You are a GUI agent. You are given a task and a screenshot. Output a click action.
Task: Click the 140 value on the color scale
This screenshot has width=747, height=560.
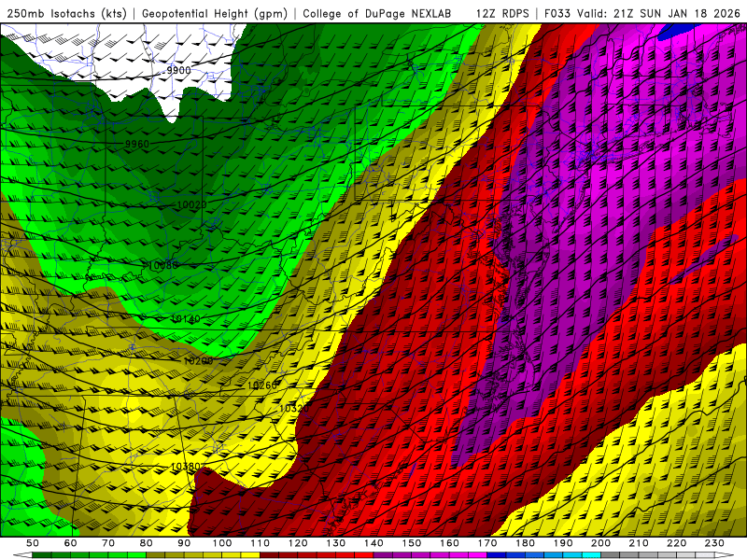(x=373, y=543)
